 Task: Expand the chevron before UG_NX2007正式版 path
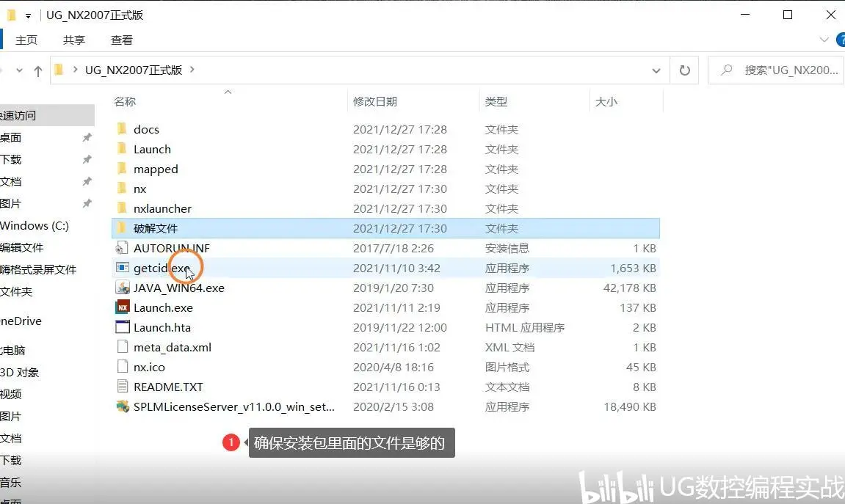(x=75, y=70)
